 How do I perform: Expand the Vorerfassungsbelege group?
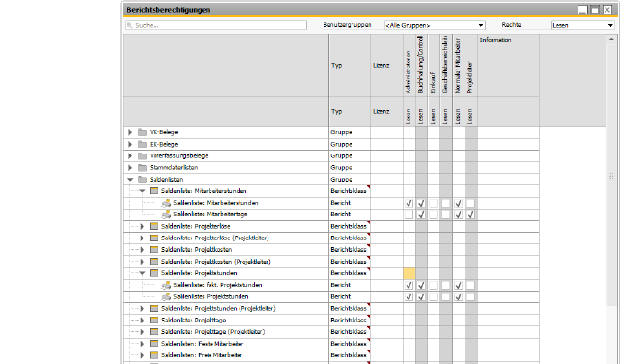[130, 155]
